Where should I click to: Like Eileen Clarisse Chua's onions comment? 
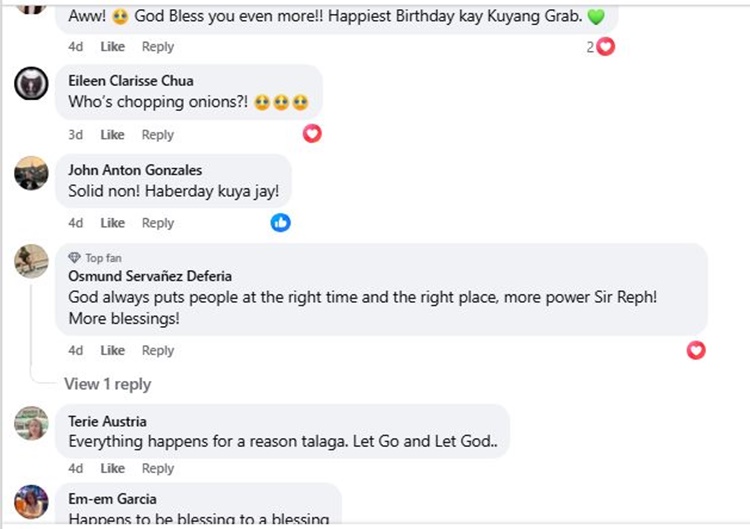[113, 135]
